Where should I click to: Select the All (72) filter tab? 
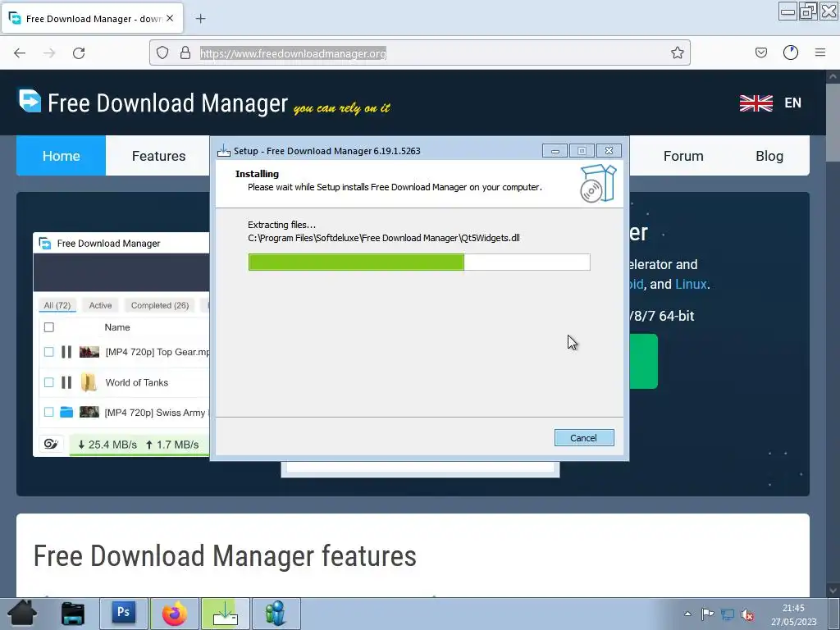[57, 305]
